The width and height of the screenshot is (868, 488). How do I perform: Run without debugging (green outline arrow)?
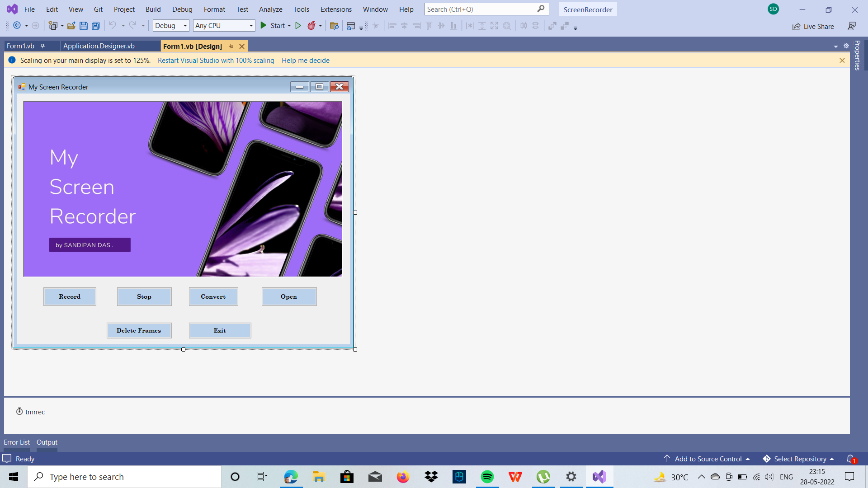click(x=298, y=26)
